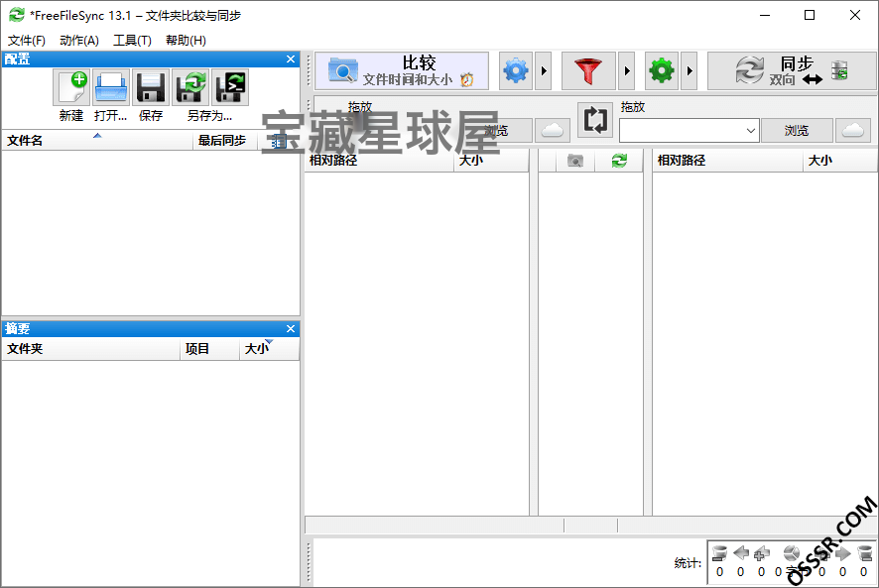Expand filter options arrow
This screenshot has height=588, width=879.
627,71
